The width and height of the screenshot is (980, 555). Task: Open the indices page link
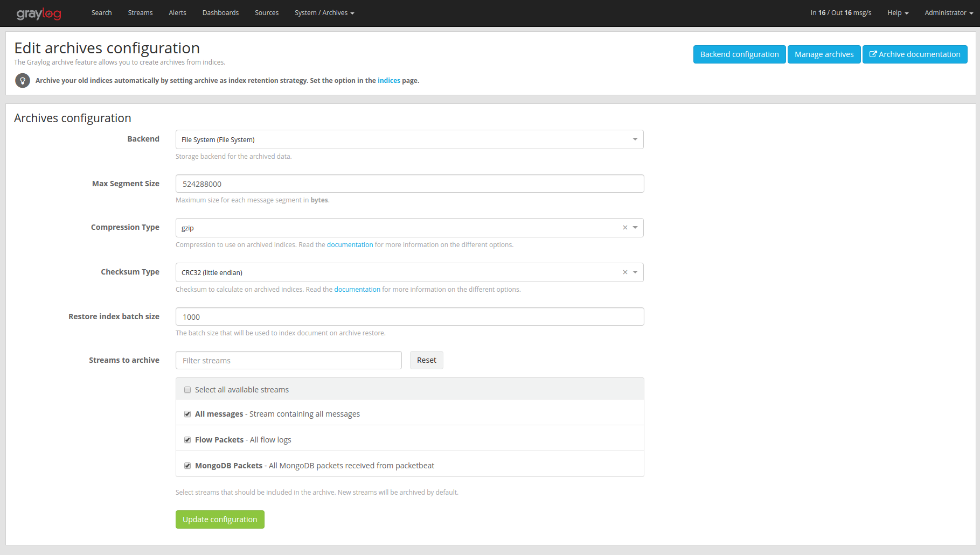coord(389,80)
